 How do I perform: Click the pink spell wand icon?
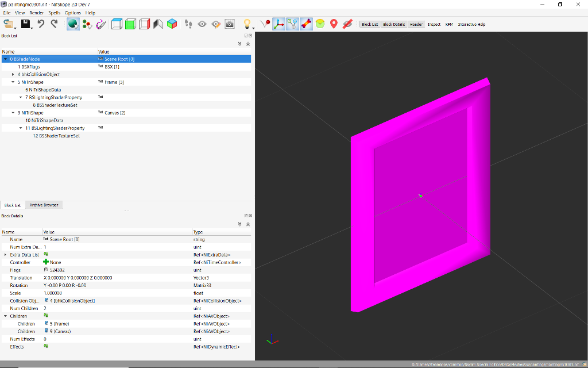point(101,24)
